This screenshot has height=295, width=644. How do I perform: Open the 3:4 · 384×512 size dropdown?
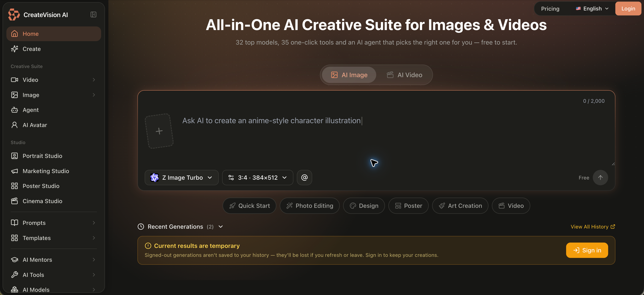[258, 177]
